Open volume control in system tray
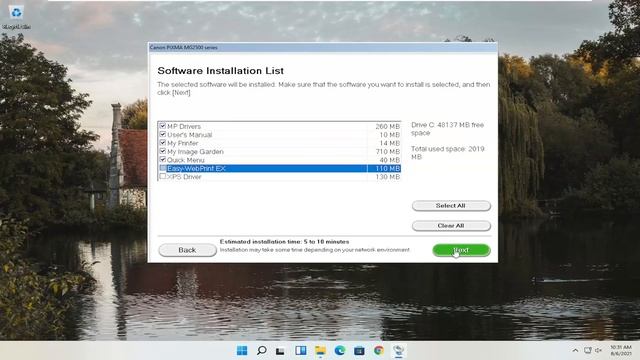The image size is (640, 360). 598,350
